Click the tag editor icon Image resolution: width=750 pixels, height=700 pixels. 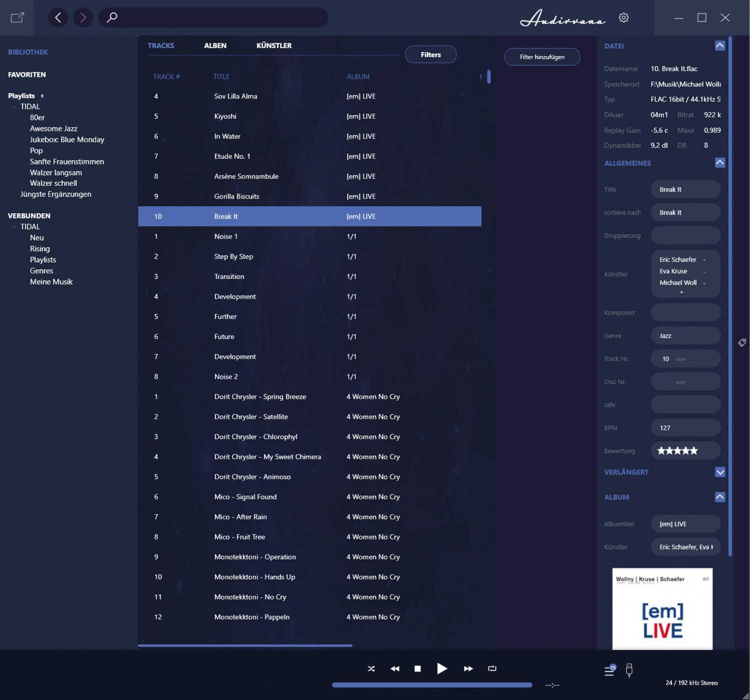coord(742,342)
